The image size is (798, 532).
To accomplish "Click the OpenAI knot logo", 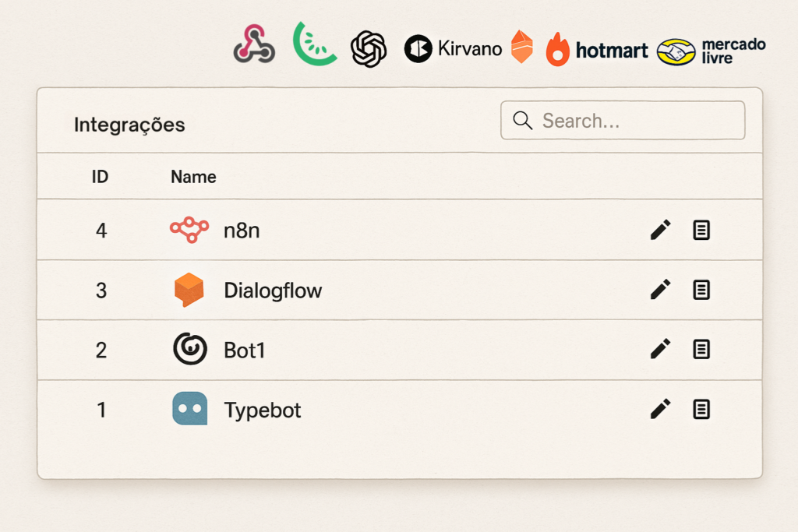I will coord(369,49).
